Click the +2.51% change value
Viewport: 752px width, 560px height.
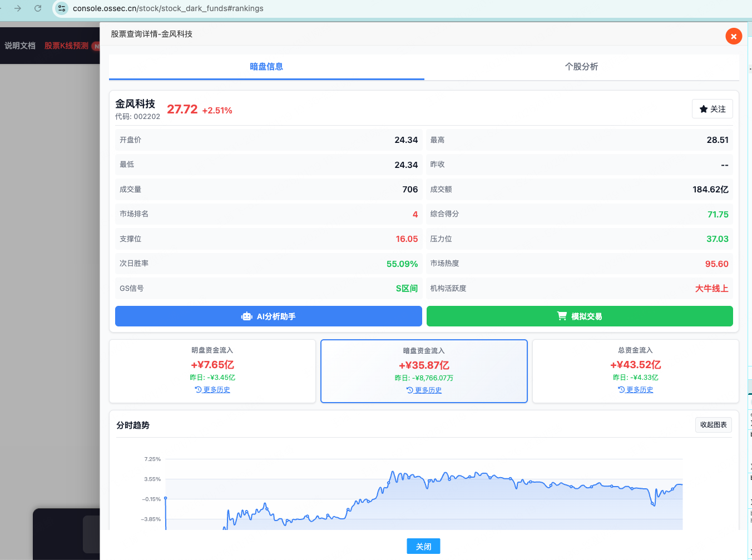(x=217, y=111)
